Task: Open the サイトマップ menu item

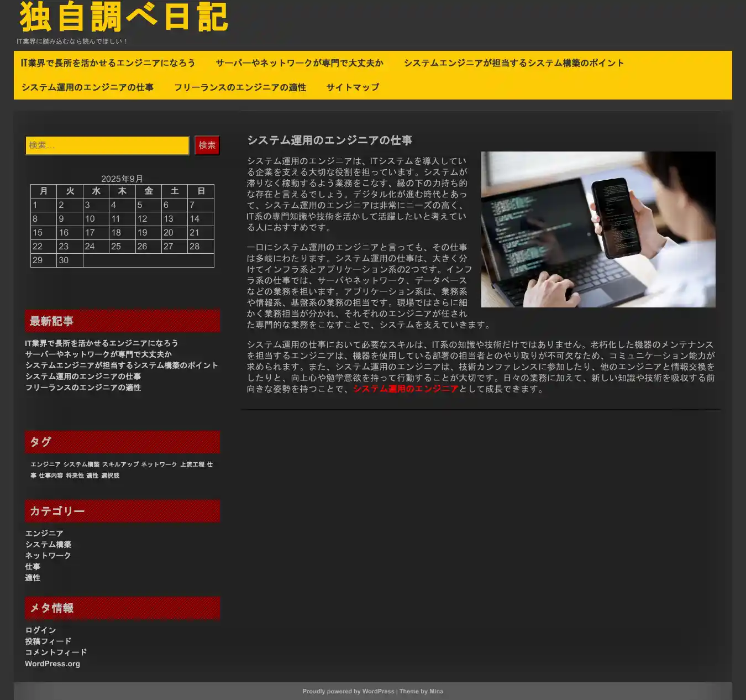Action: click(x=353, y=87)
